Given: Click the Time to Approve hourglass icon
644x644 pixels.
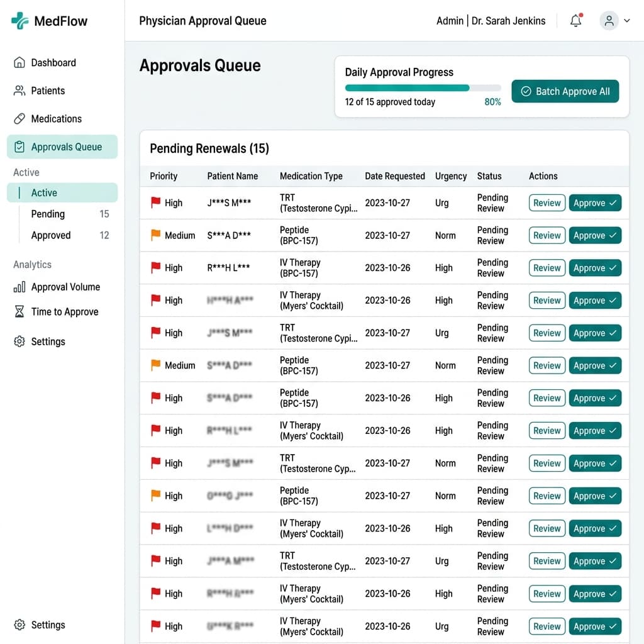Looking at the screenshot, I should (19, 312).
